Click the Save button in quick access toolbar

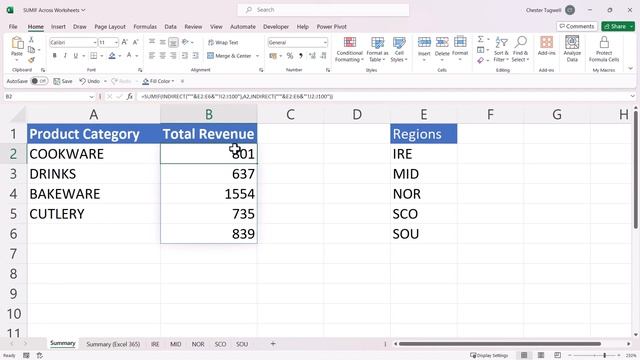point(63,81)
